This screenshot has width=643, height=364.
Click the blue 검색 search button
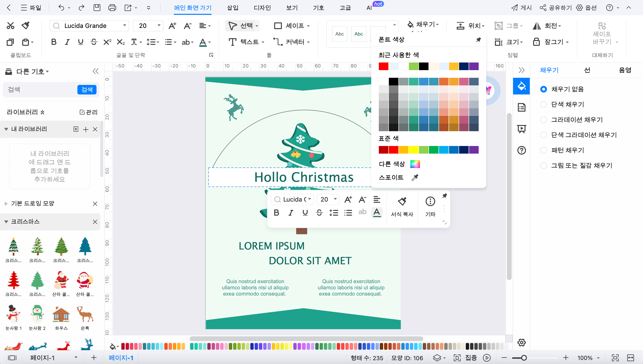coord(87,89)
